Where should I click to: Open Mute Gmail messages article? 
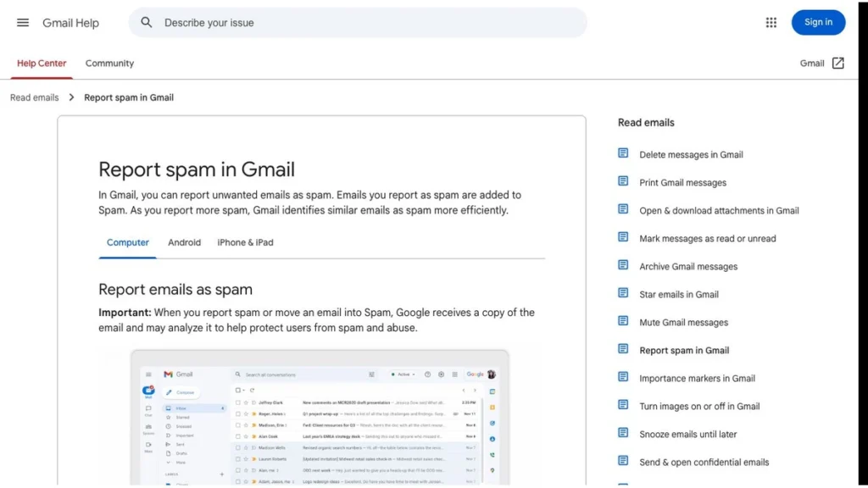(x=684, y=323)
